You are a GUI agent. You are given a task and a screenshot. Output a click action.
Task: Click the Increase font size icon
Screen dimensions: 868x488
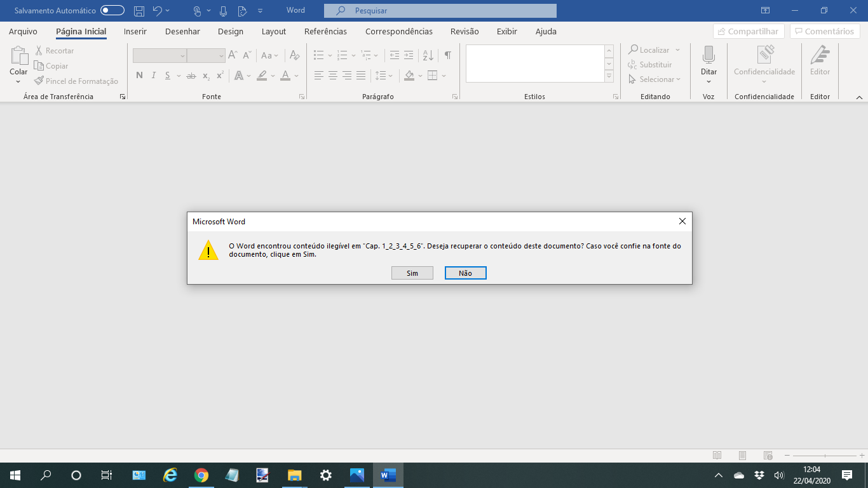point(233,55)
